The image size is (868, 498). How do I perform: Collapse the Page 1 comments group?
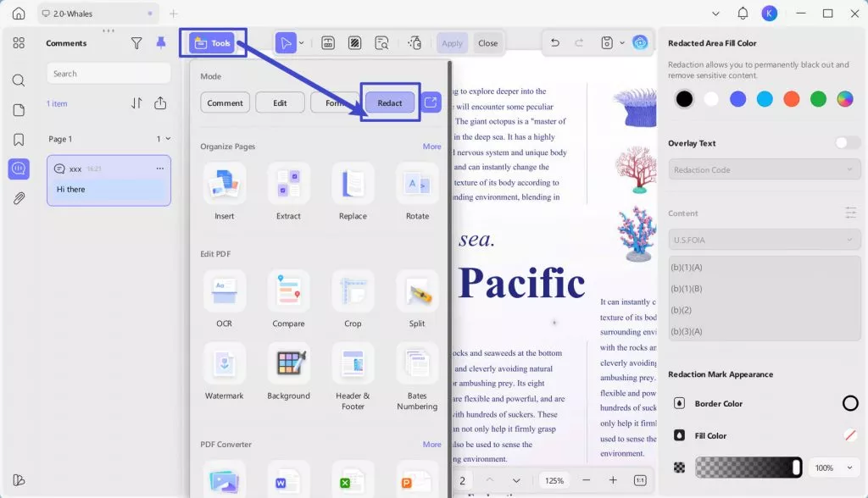(167, 139)
